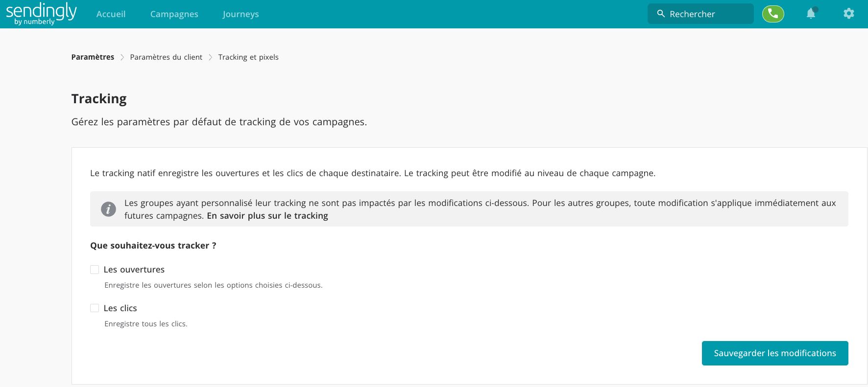Viewport: 868px width, 387px height.
Task: Click the chevron after Paramètres breadcrumb
Action: (122, 57)
